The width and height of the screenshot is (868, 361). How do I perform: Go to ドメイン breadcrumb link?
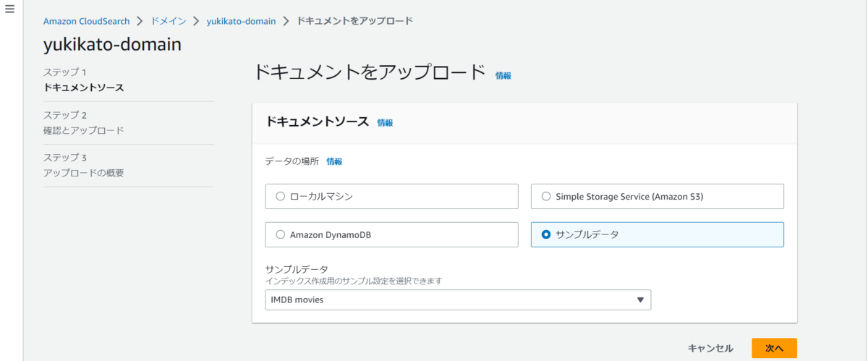pyautogui.click(x=169, y=21)
